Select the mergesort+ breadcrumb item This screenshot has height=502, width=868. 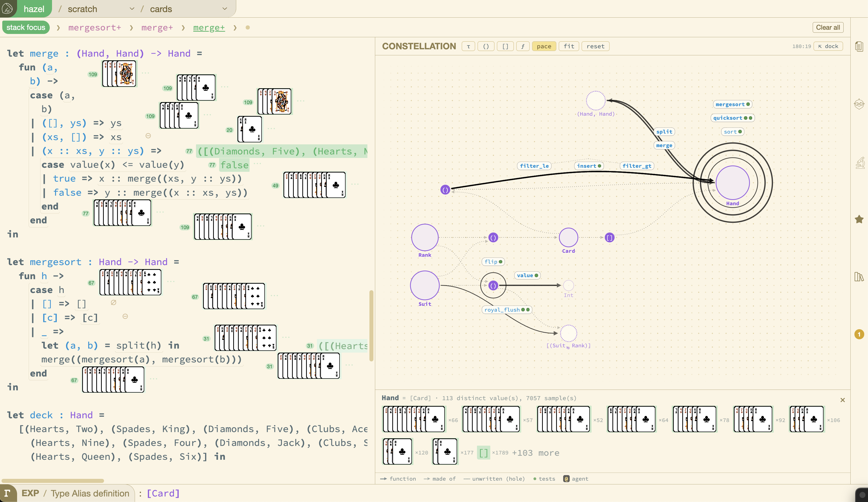[x=94, y=28]
